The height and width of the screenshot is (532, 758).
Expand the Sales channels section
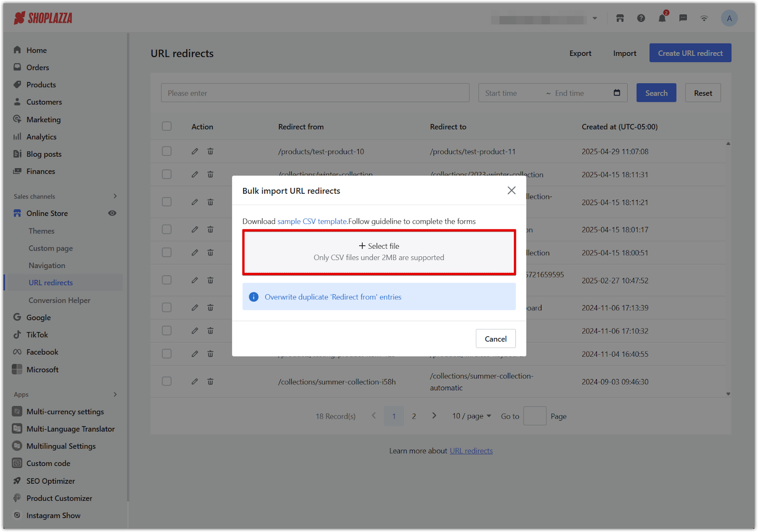(x=115, y=196)
